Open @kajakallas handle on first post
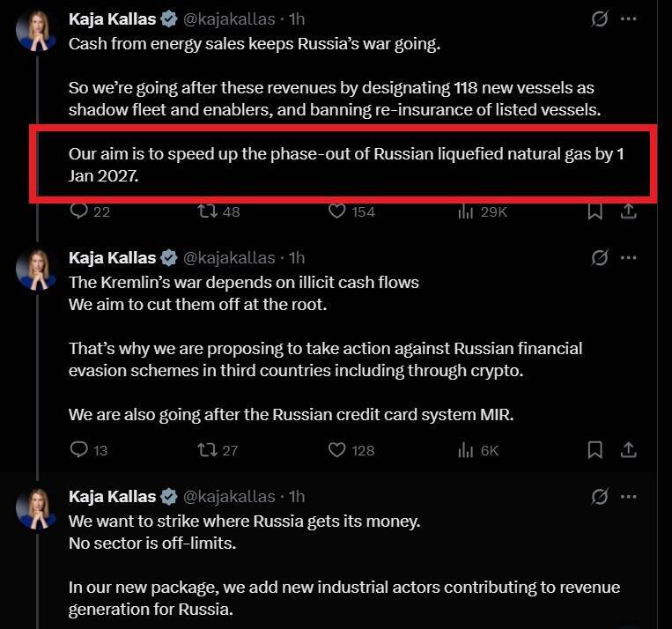The height and width of the screenshot is (629, 672). coord(226,19)
